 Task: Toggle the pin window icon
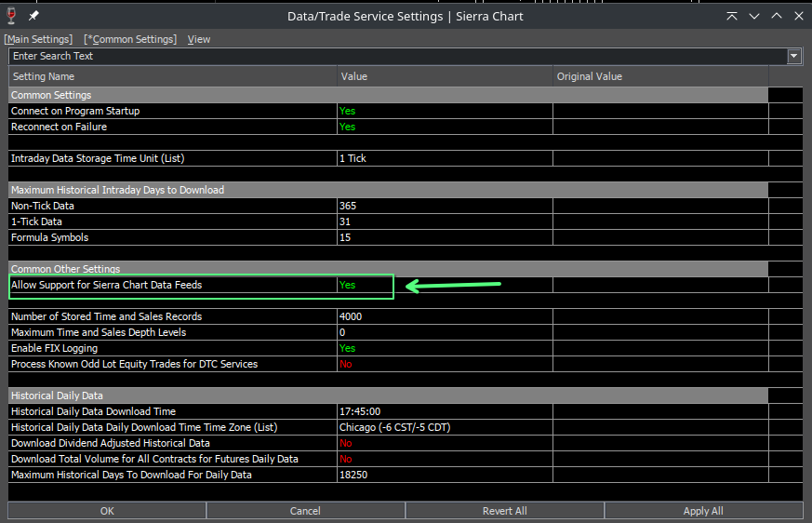(33, 16)
